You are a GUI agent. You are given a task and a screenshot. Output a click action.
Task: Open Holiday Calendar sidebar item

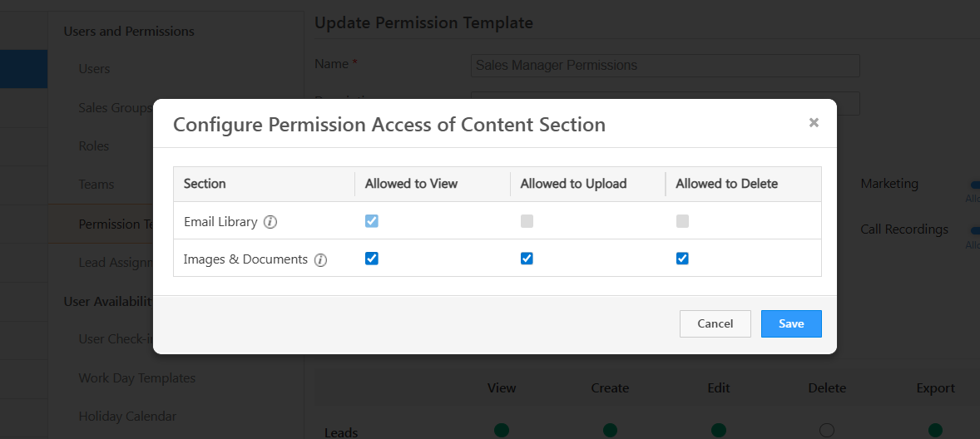pyautogui.click(x=127, y=416)
